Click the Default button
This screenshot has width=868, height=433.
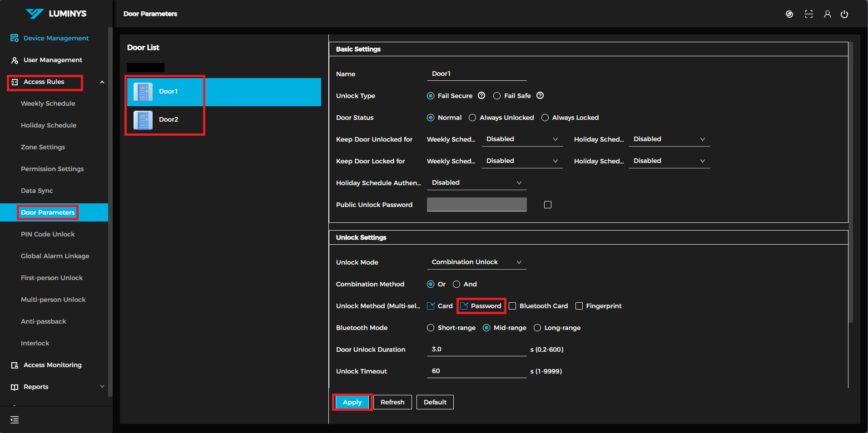pyautogui.click(x=435, y=402)
